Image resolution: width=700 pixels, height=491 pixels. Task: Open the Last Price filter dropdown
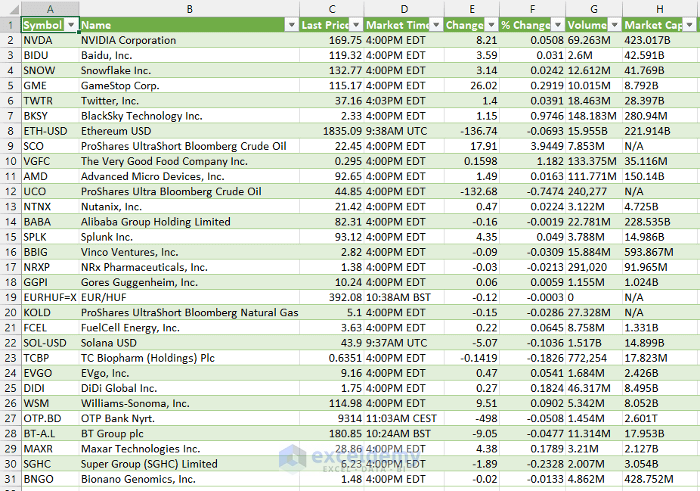356,25
